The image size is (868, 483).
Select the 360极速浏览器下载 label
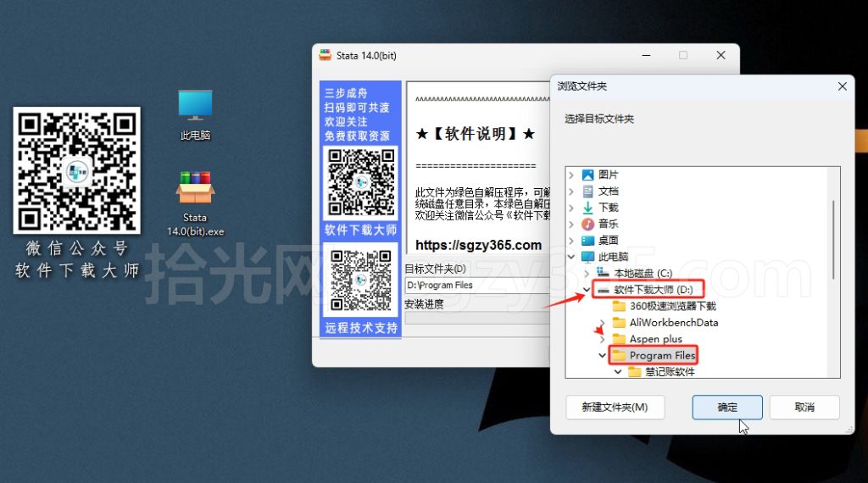click(672, 306)
